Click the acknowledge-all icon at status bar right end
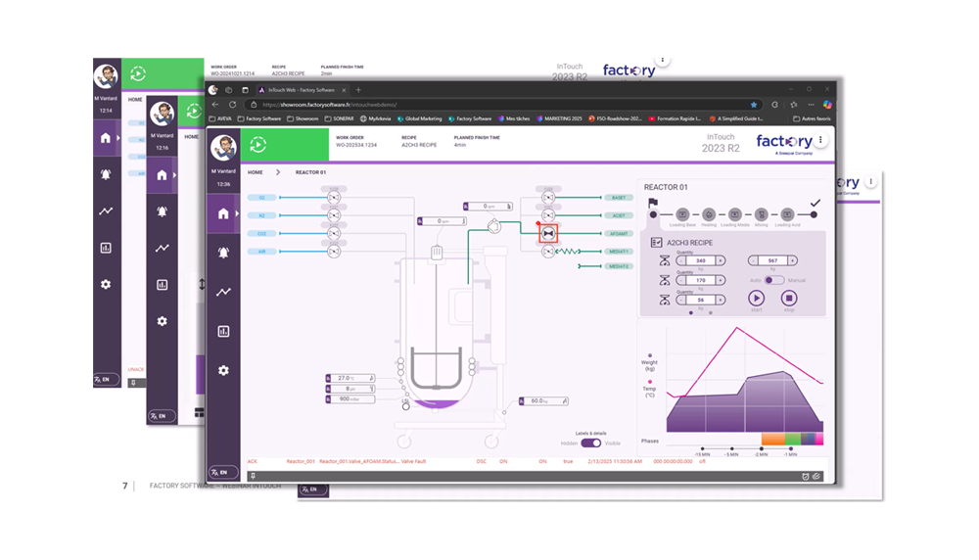This screenshot has height=560, width=979. [x=816, y=477]
